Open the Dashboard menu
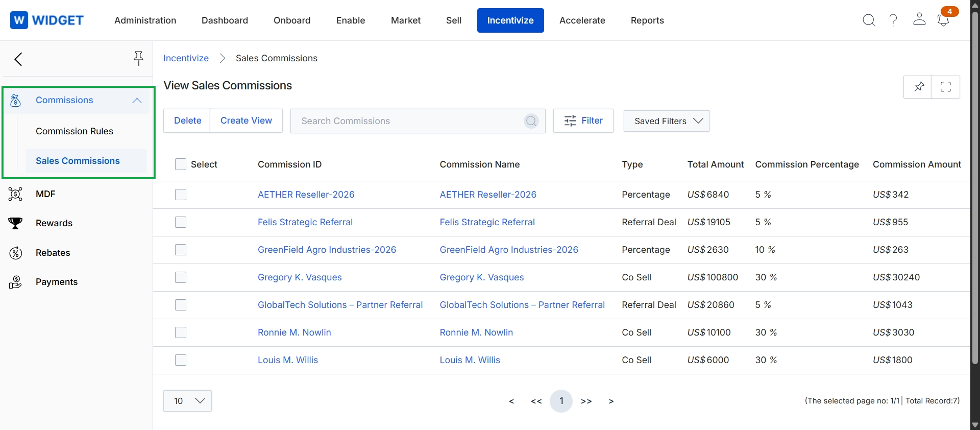The height and width of the screenshot is (430, 980). (x=225, y=20)
